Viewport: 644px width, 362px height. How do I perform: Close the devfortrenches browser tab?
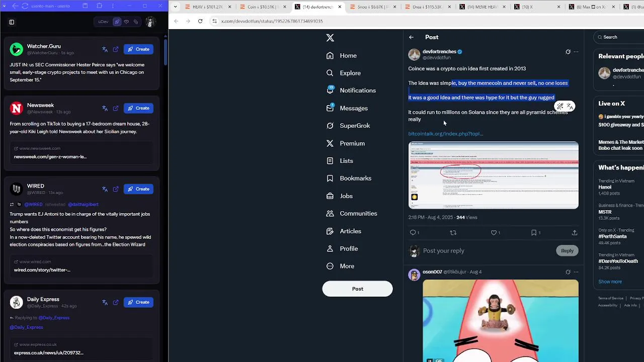click(340, 7)
